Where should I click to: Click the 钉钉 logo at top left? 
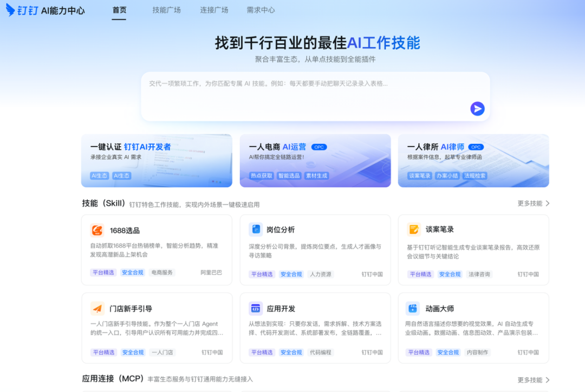tap(22, 10)
